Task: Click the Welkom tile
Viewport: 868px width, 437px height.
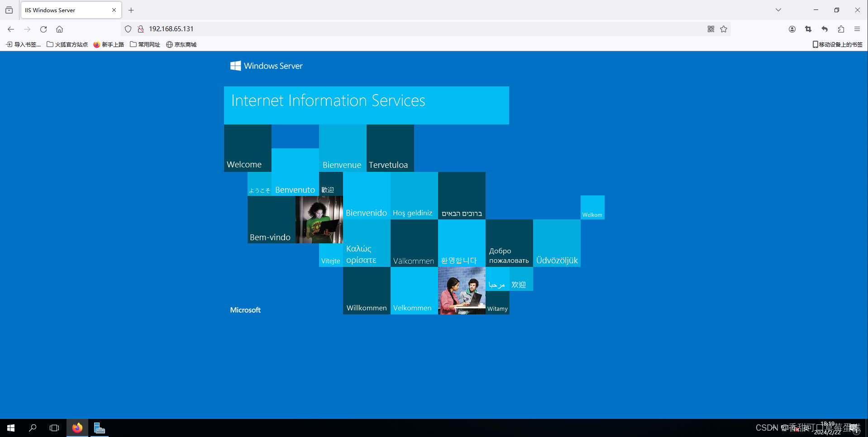Action: point(592,208)
